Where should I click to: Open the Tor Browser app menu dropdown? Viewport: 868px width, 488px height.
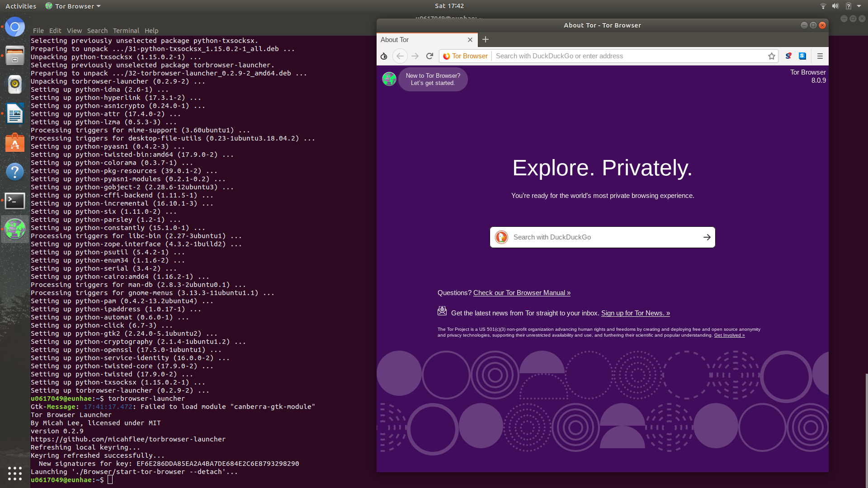(x=73, y=6)
